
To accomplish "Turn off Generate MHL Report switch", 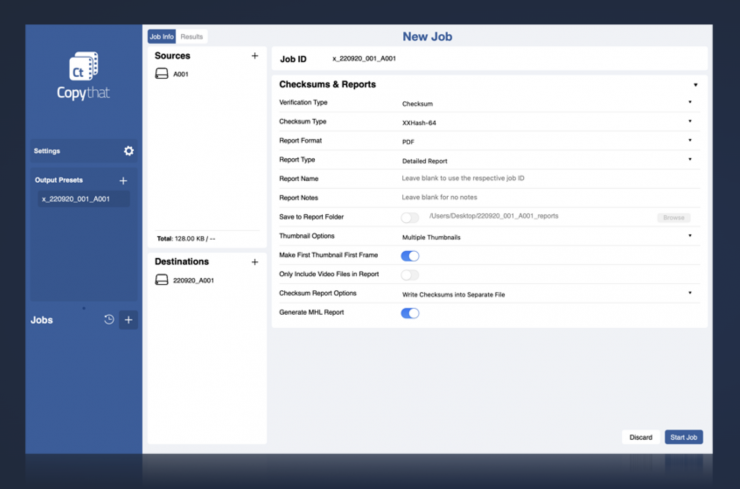I will [410, 313].
